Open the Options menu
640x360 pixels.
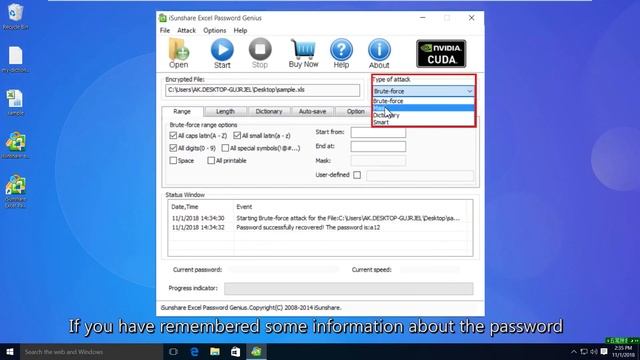pos(215,31)
